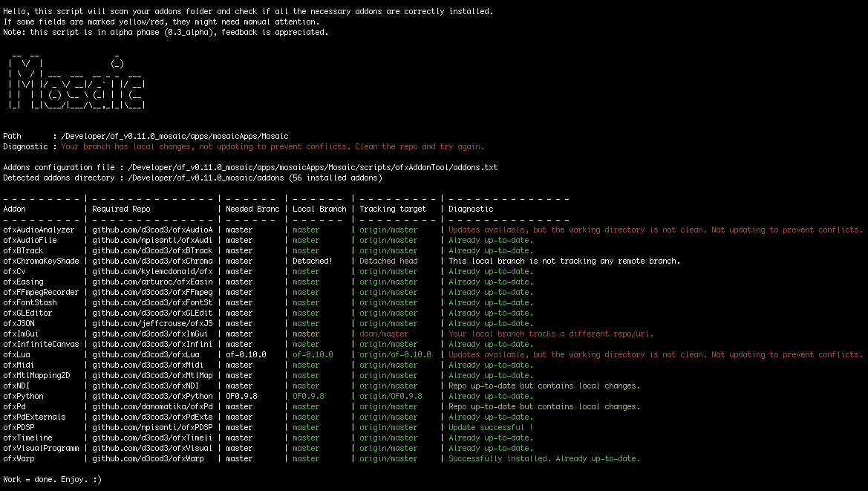
Task: Select the ofxAudioAnalyzer addon name
Action: (39, 230)
